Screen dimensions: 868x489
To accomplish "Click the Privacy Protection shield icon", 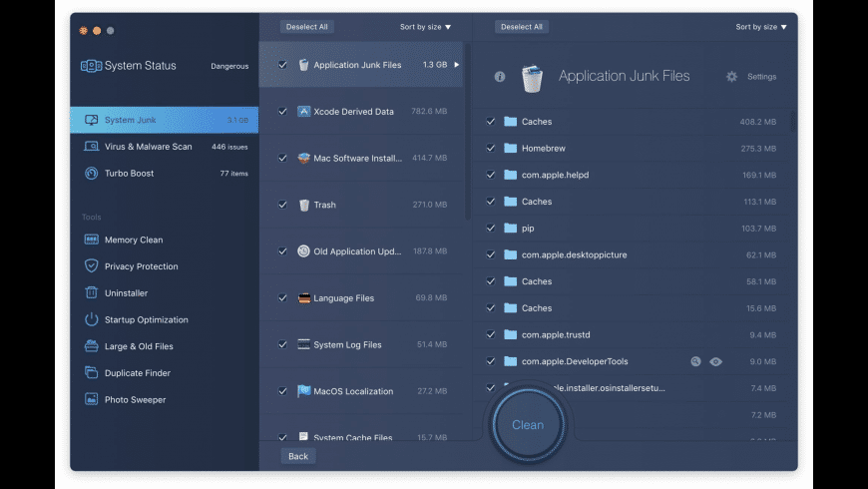I will pyautogui.click(x=92, y=265).
